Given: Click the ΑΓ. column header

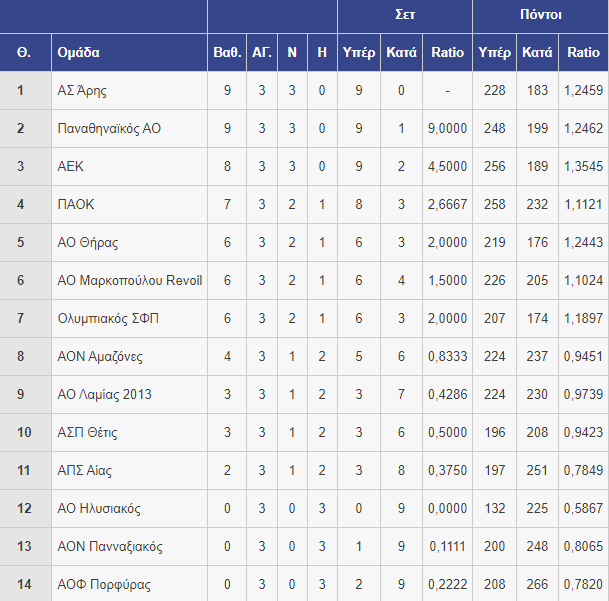Looking at the screenshot, I should pos(262,52).
